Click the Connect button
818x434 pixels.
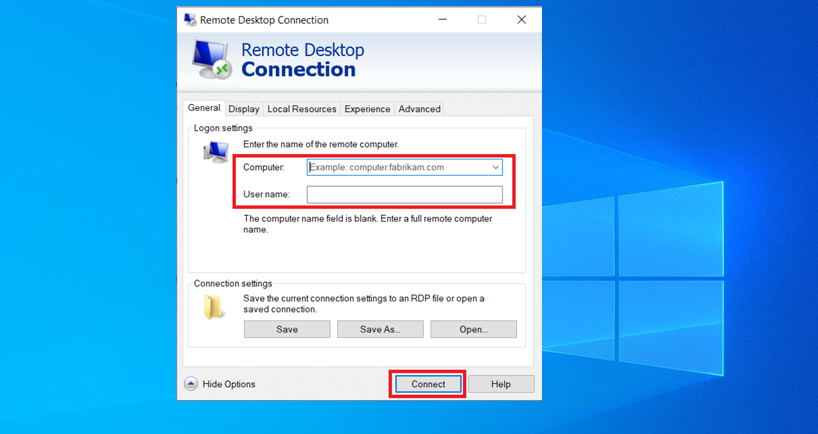pyautogui.click(x=428, y=384)
